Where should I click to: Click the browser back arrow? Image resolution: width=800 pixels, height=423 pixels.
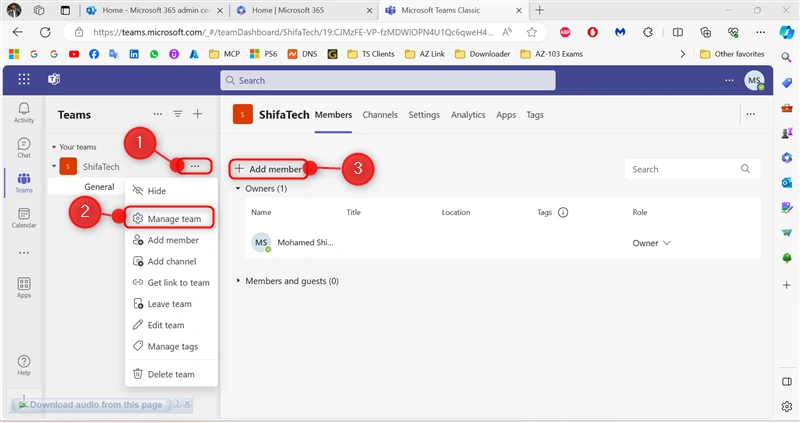click(x=18, y=32)
